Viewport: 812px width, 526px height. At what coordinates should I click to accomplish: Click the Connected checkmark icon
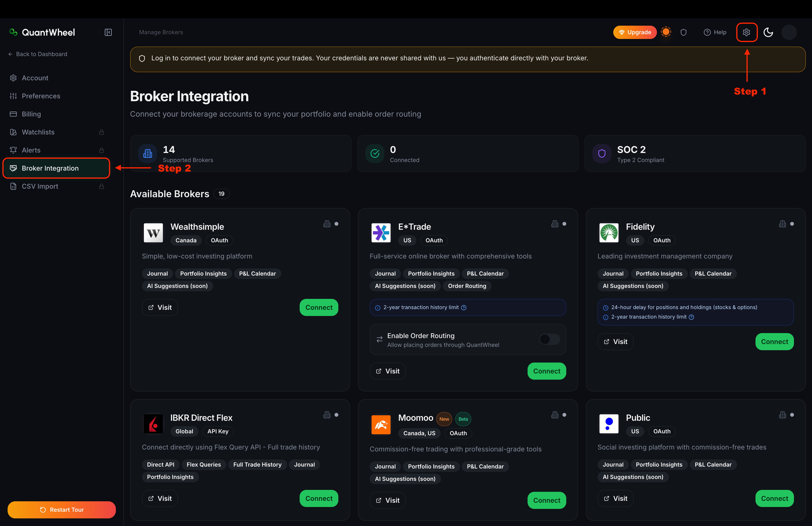tap(375, 154)
